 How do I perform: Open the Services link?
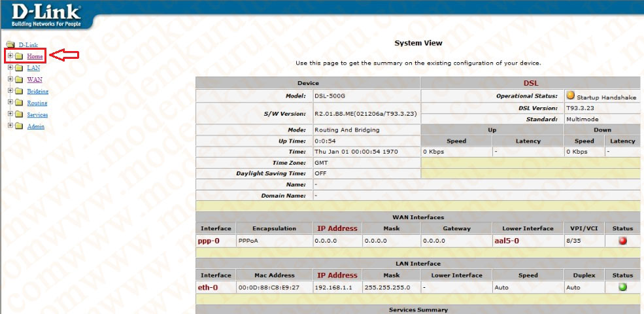click(x=37, y=114)
